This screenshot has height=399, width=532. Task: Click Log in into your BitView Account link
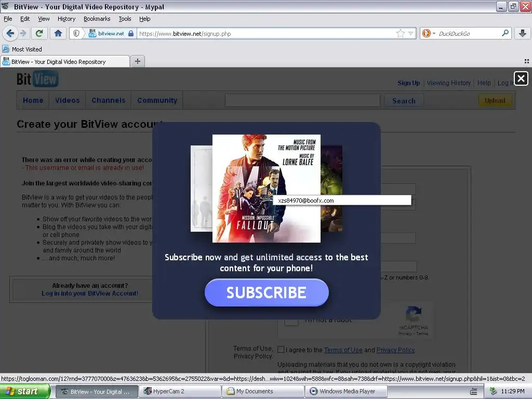pos(90,294)
